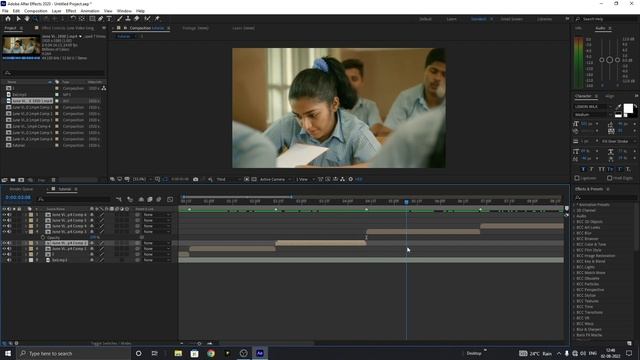Image resolution: width=640 pixels, height=360 pixels.
Task: Select the Pen tool
Action: [100, 19]
